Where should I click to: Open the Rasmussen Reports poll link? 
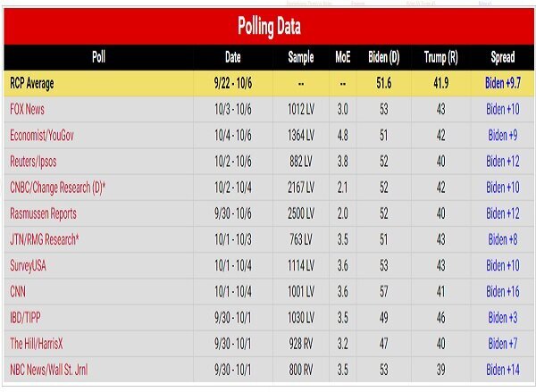[44, 213]
